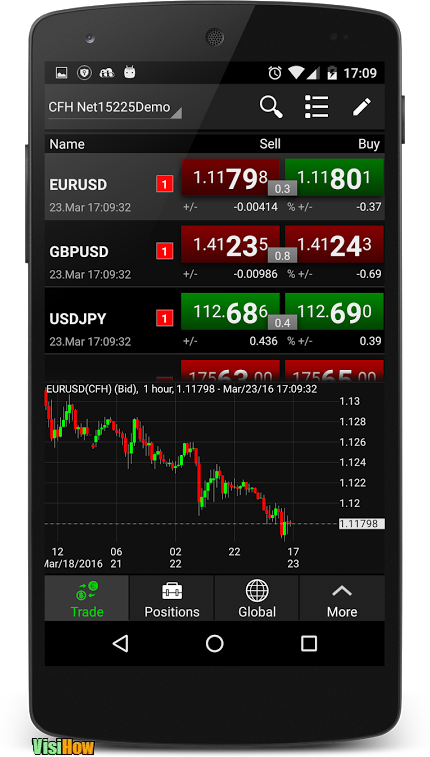The image size is (430, 757).
Task: Tap the Wi-Fi status icon
Action: point(297,73)
